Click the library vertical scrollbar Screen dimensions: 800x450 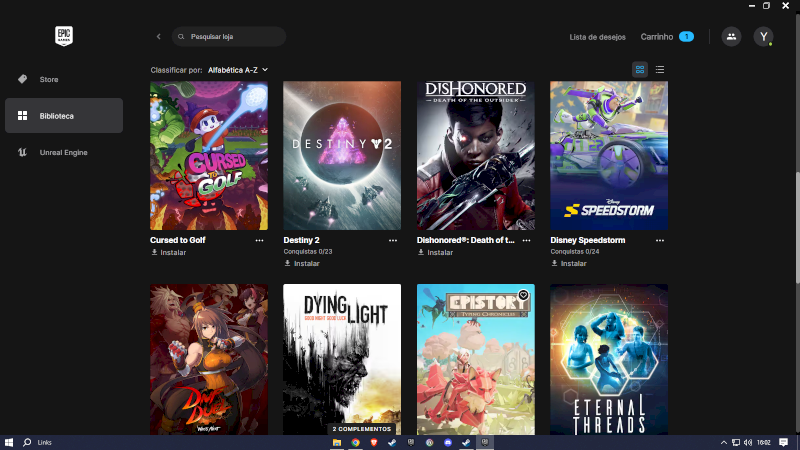[797, 227]
